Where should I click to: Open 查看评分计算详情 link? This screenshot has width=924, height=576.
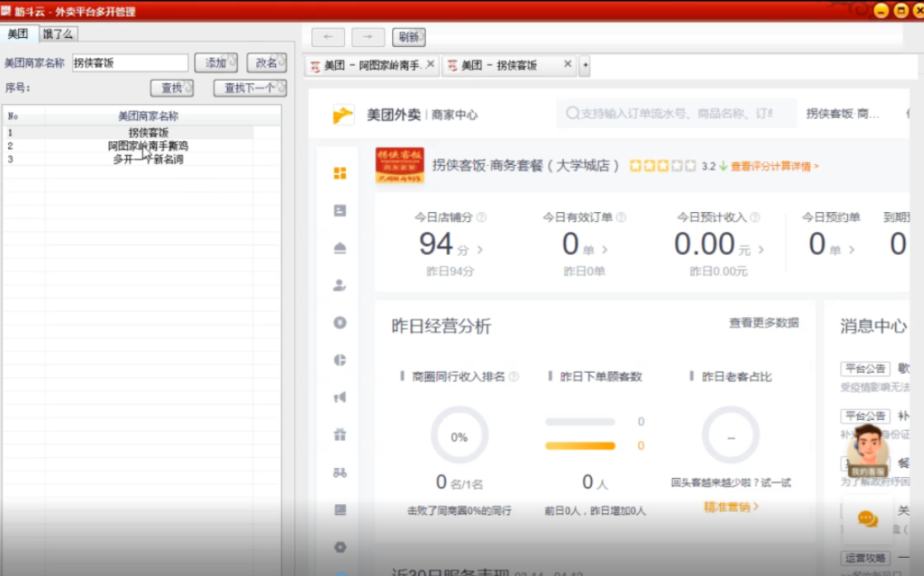pos(775,167)
